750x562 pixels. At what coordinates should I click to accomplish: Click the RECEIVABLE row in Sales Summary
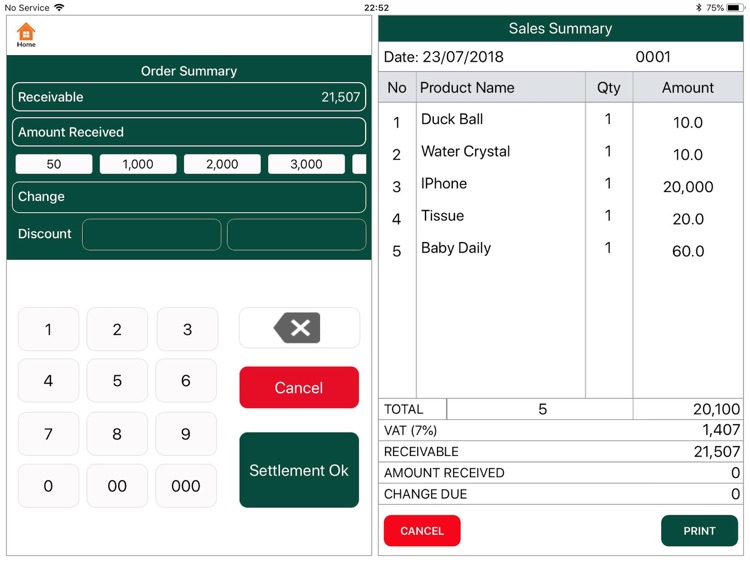point(561,452)
